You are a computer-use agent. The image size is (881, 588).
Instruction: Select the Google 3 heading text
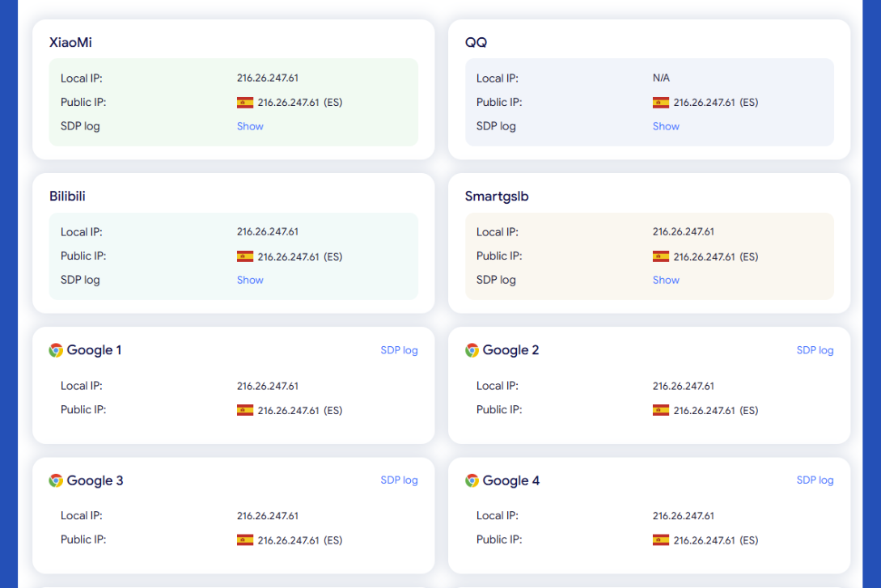pyautogui.click(x=95, y=480)
